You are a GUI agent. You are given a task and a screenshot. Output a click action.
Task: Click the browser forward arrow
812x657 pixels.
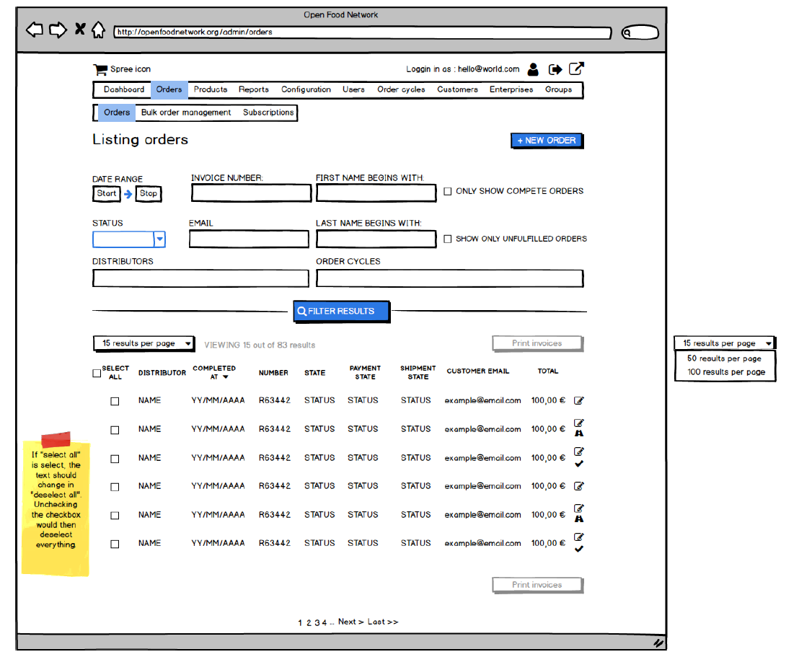pos(58,30)
